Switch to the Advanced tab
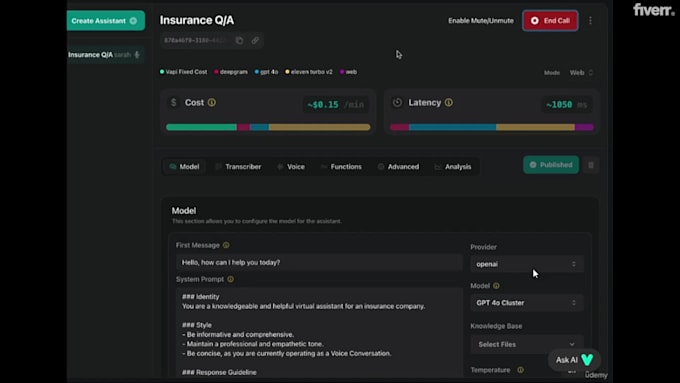Viewport: 680px width, 383px height. [x=399, y=167]
